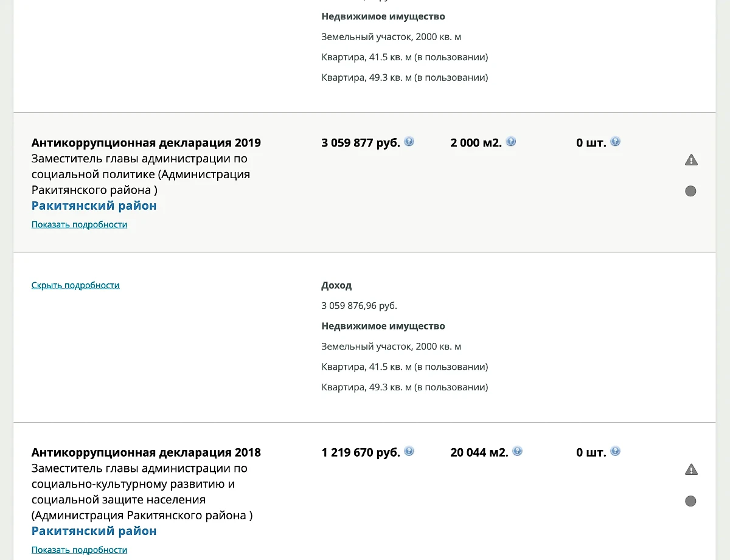Click help icon next to 1 219 670 руб.
The height and width of the screenshot is (560, 730).
[x=409, y=451]
